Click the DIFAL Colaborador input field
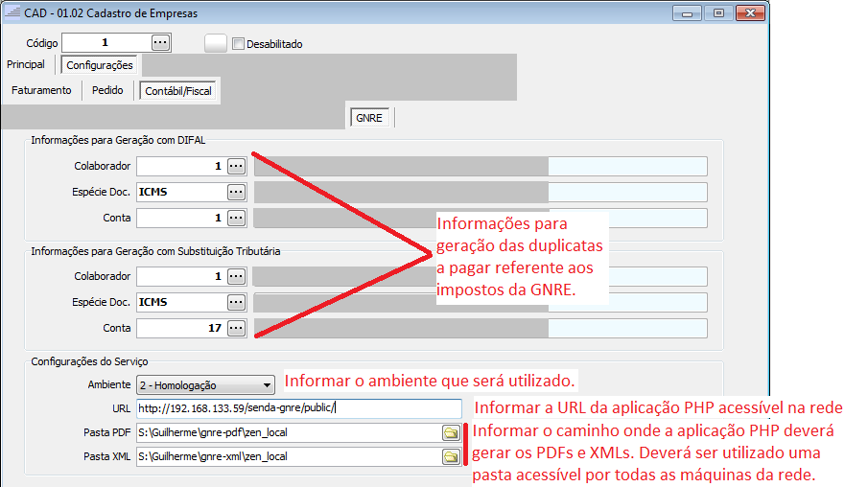The height and width of the screenshot is (487, 868). [181, 166]
